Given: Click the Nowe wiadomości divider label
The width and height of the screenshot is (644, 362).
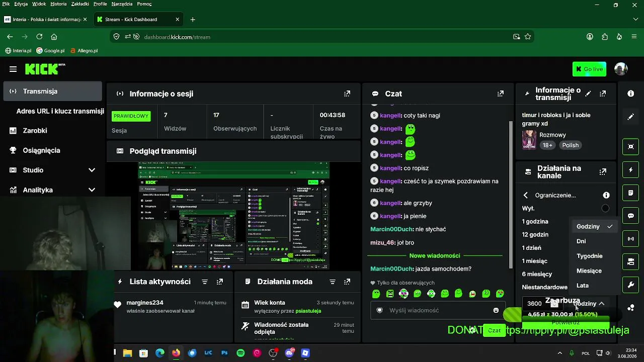Looking at the screenshot, I should (x=435, y=255).
